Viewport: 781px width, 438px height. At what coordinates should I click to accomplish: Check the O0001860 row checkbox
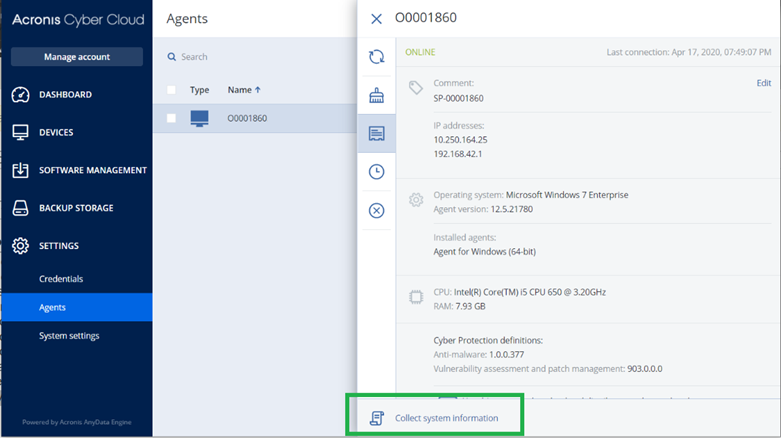tap(171, 118)
